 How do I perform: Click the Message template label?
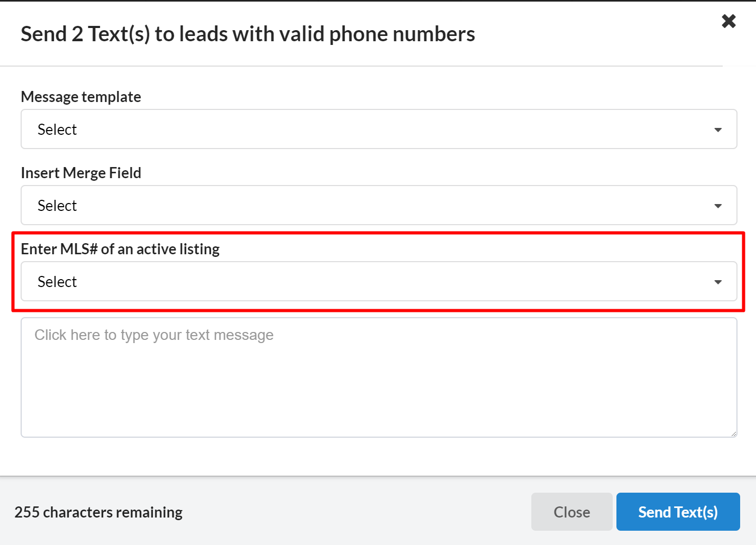[81, 97]
